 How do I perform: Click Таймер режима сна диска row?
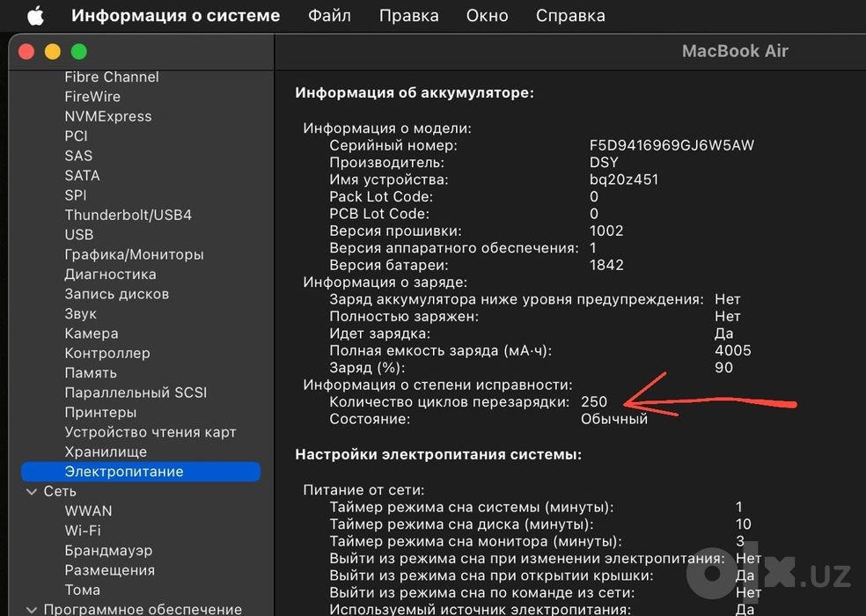(540, 524)
